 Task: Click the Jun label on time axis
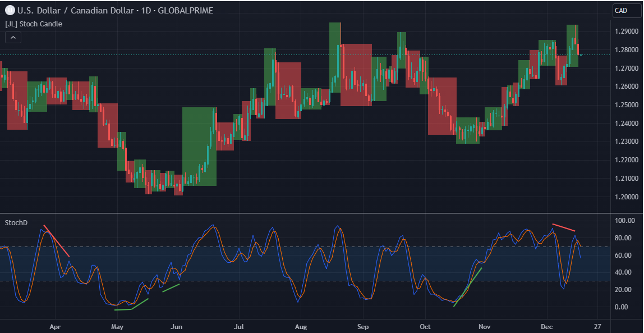[177, 326]
